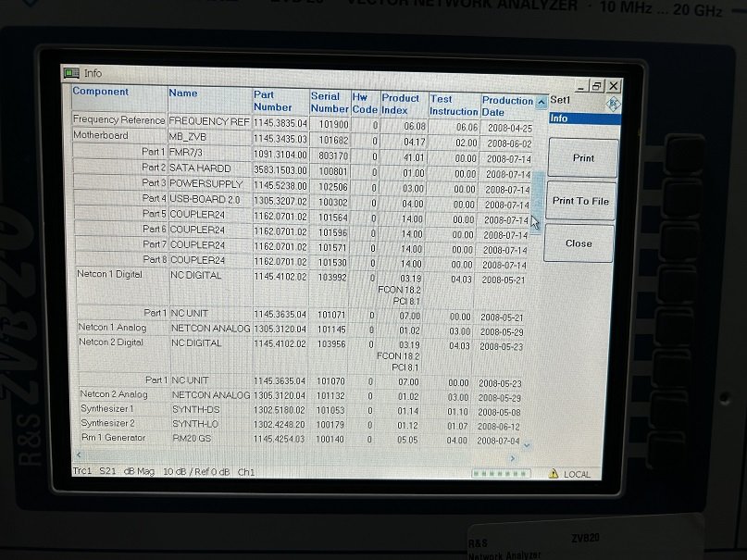Click part number 1145.3435.03
The height and width of the screenshot is (560, 747).
280,139
